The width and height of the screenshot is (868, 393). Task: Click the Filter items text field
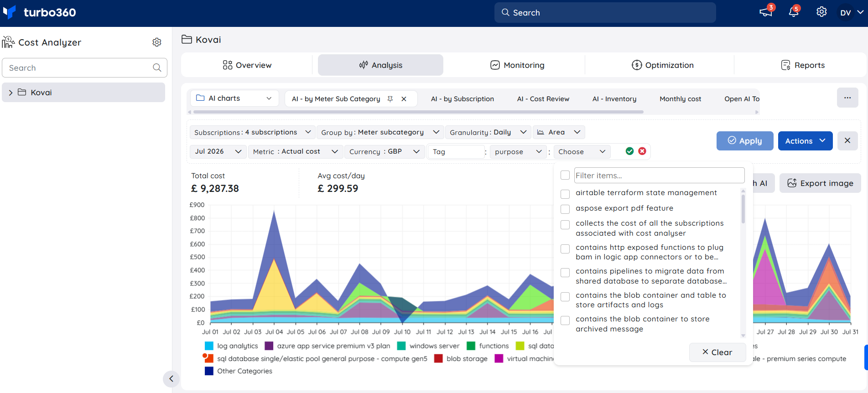coord(659,176)
